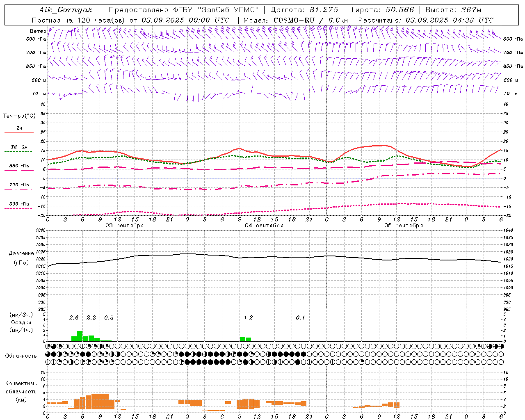The height and width of the screenshot is (420, 525).
Task: Click the Давление pressure panel label
Action: coord(21,253)
